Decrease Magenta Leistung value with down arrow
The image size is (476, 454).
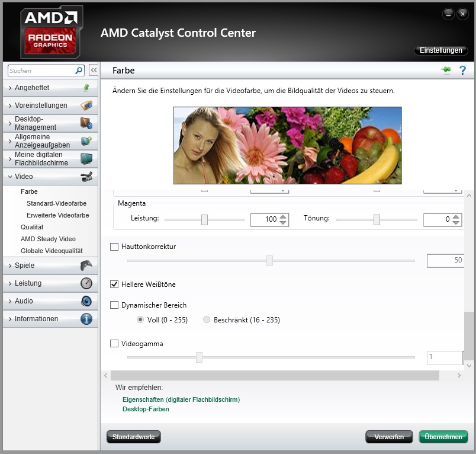click(283, 222)
